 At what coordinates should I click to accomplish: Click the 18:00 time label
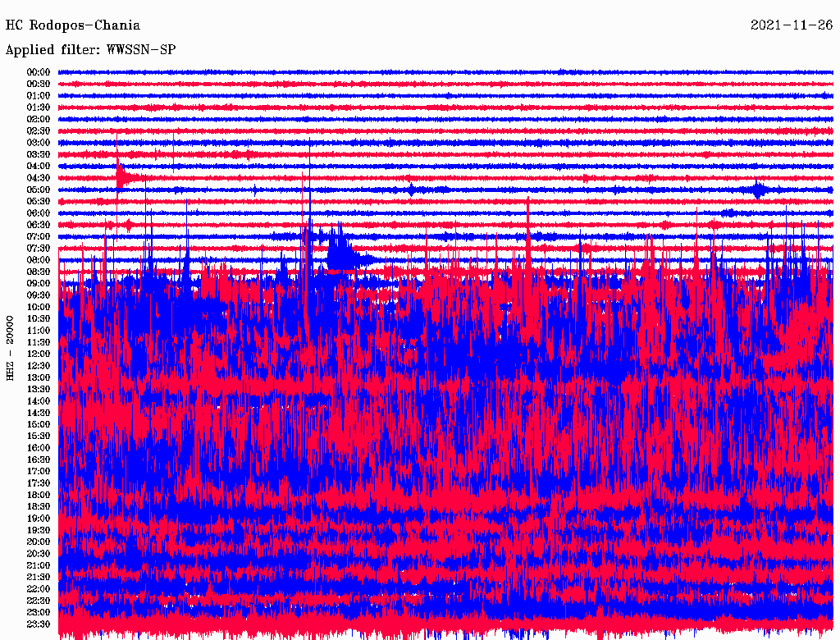[39, 495]
